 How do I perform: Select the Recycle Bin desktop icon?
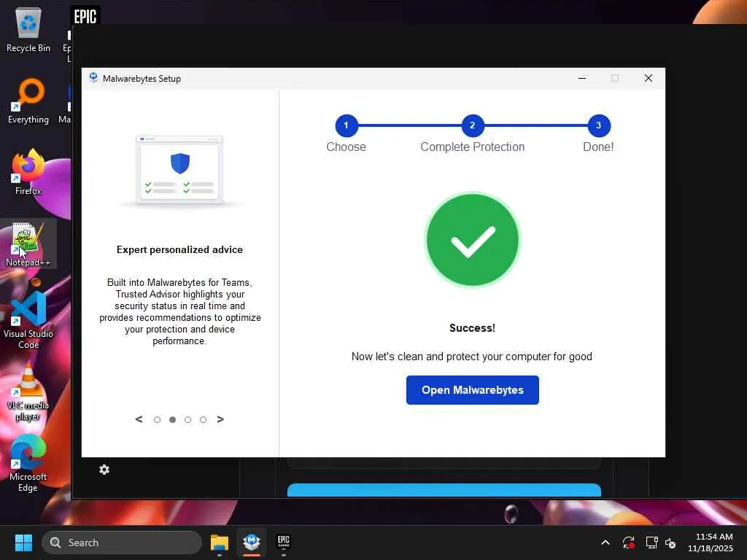coord(28,30)
